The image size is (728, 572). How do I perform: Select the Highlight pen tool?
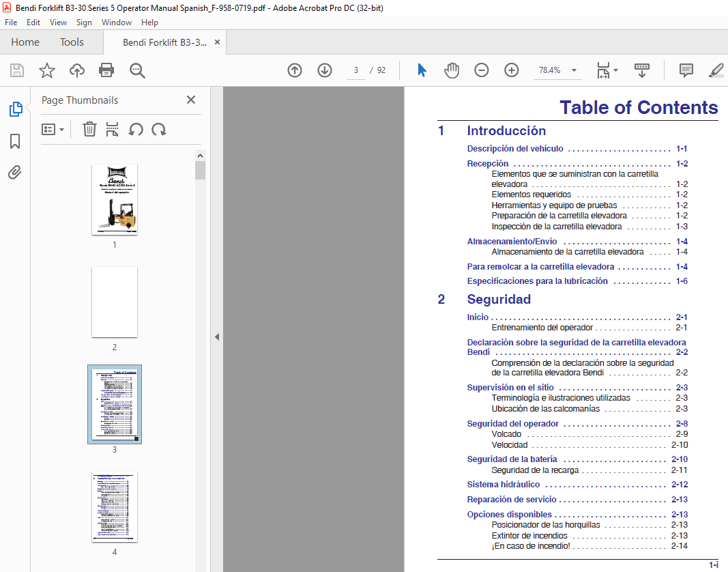tap(716, 70)
